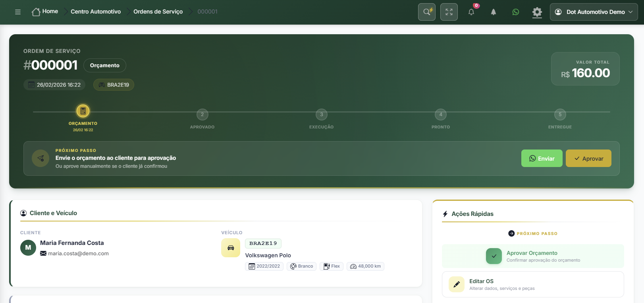
Task: Open the hamburger sidebar menu
Action: coord(18,12)
